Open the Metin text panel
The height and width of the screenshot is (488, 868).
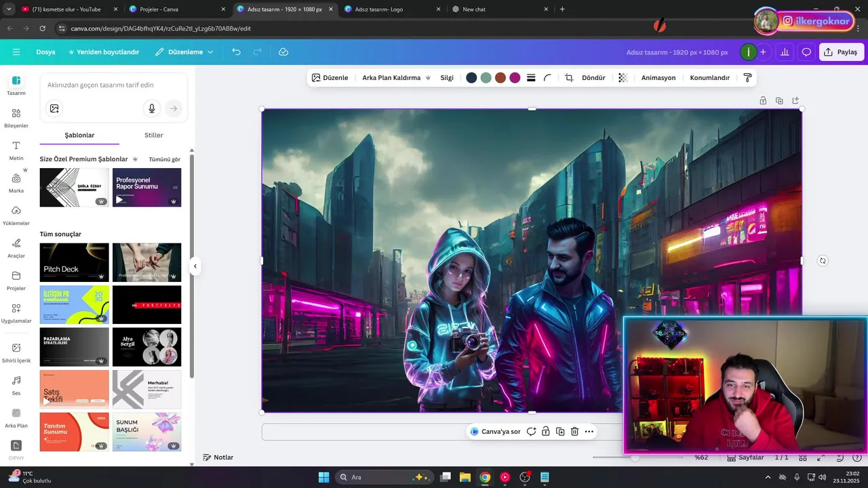point(16,150)
